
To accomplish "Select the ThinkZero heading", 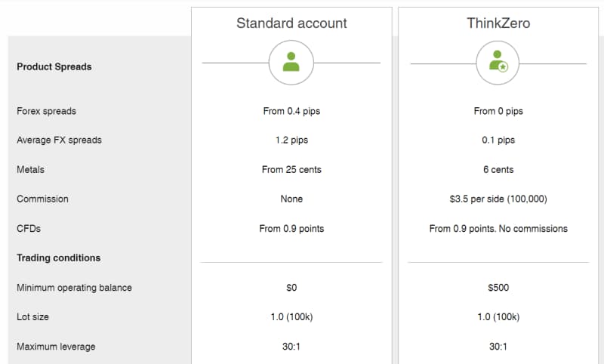I will click(498, 23).
